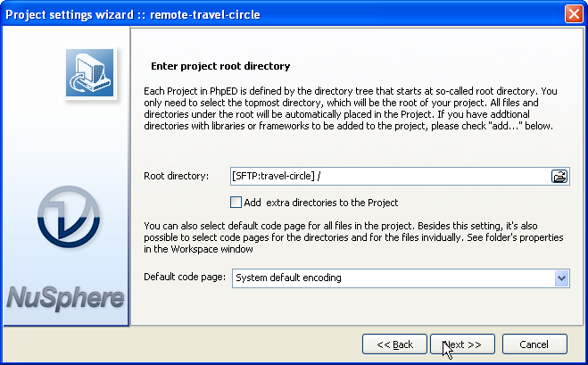Click the wizard computer icon at top left

coord(89,72)
